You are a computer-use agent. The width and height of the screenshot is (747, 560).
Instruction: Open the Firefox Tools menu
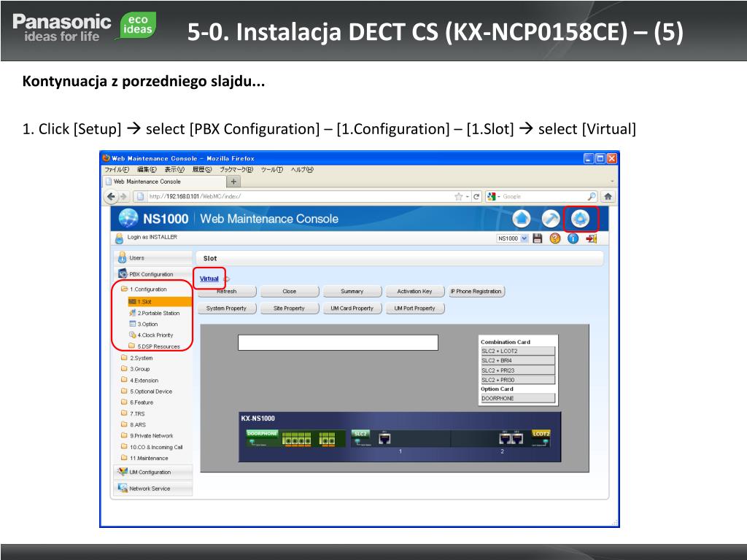pyautogui.click(x=272, y=169)
